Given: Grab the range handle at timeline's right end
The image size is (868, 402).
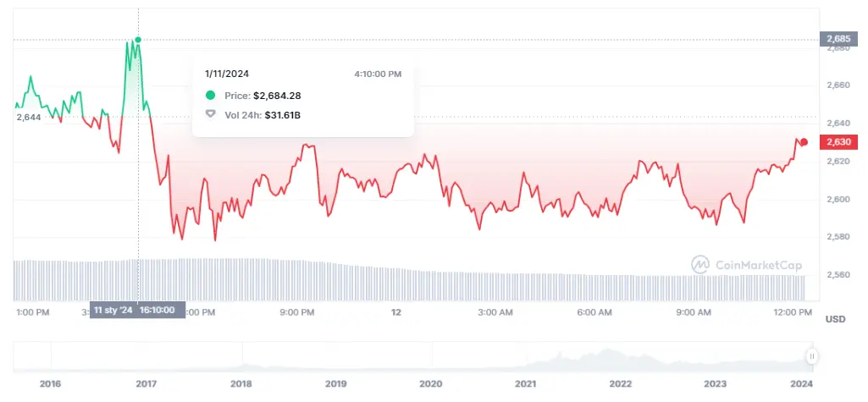Looking at the screenshot, I should (x=813, y=356).
